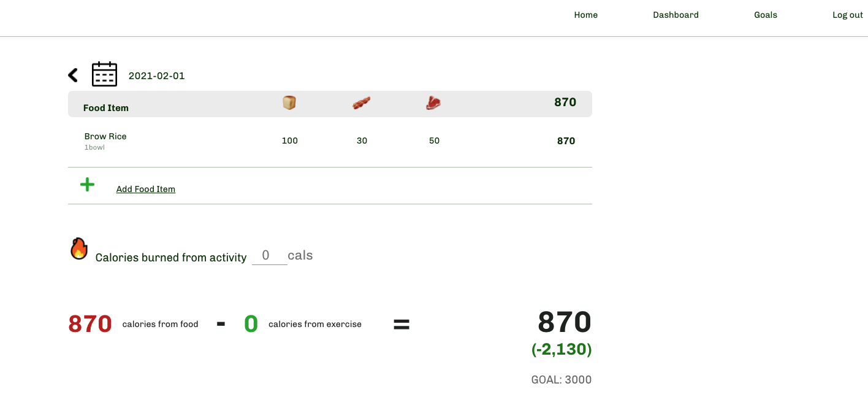Click the Add Food Item link
The width and height of the screenshot is (868, 397).
(x=145, y=188)
